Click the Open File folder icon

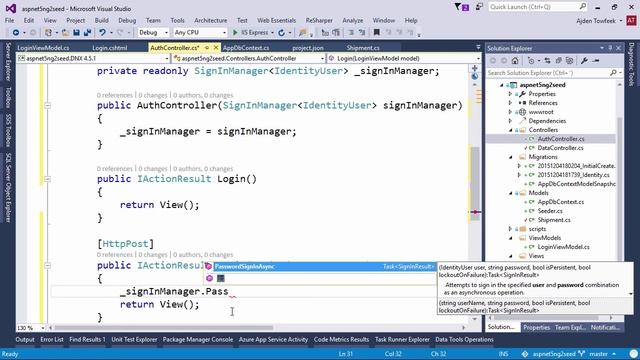[65, 32]
